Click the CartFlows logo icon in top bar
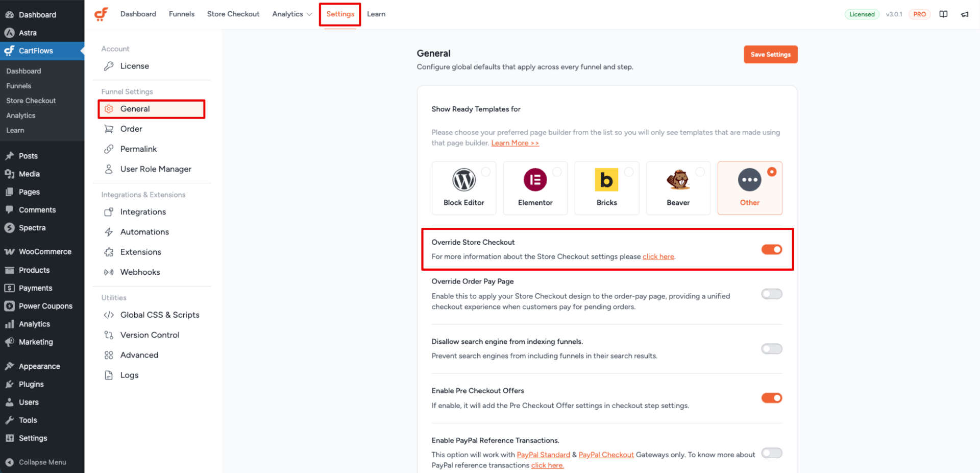 pyautogui.click(x=101, y=14)
